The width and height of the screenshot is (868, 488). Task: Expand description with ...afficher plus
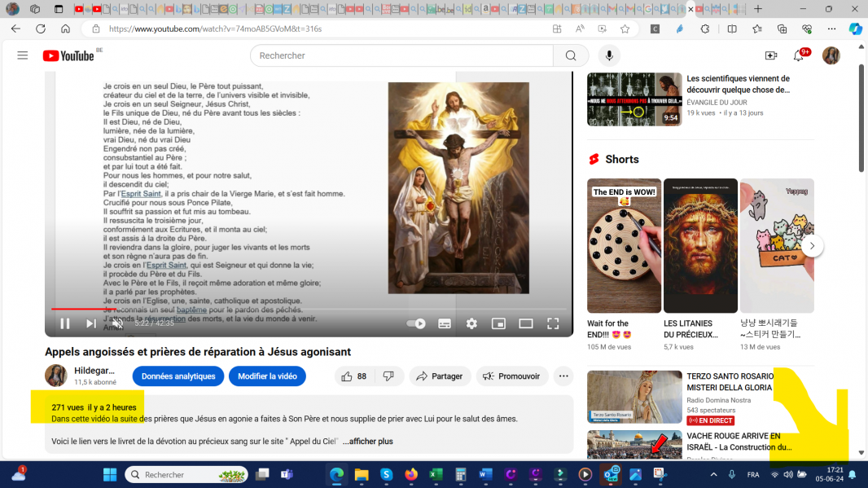tap(367, 442)
